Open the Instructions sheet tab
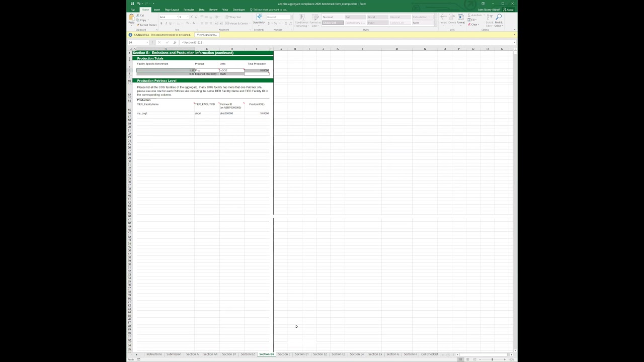 (x=154, y=354)
